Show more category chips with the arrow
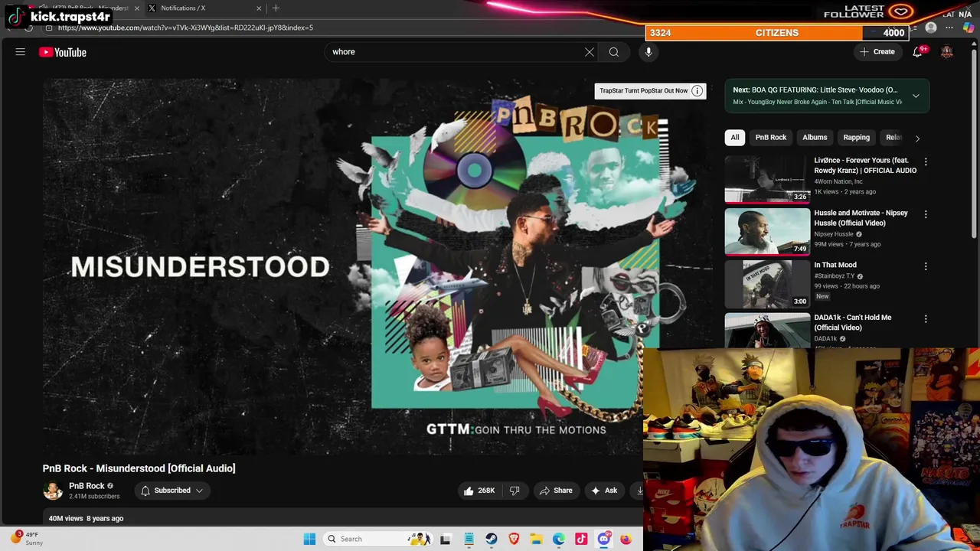Image resolution: width=980 pixels, height=551 pixels. [917, 138]
